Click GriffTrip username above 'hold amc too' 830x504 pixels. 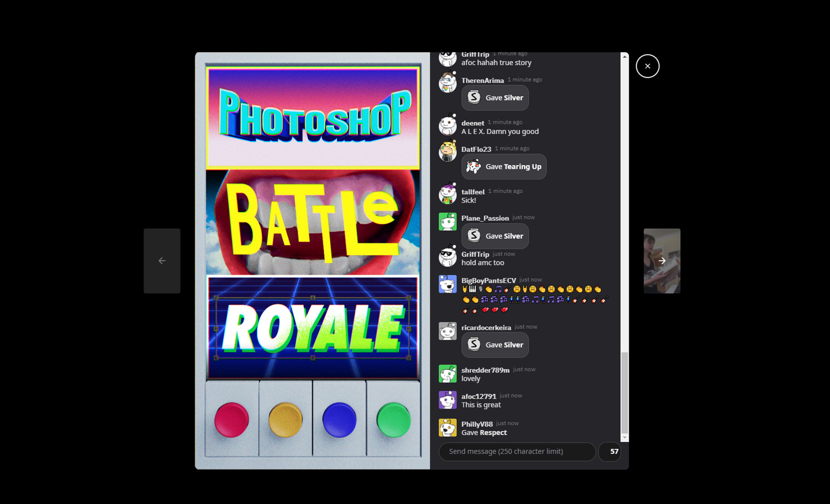coord(475,254)
